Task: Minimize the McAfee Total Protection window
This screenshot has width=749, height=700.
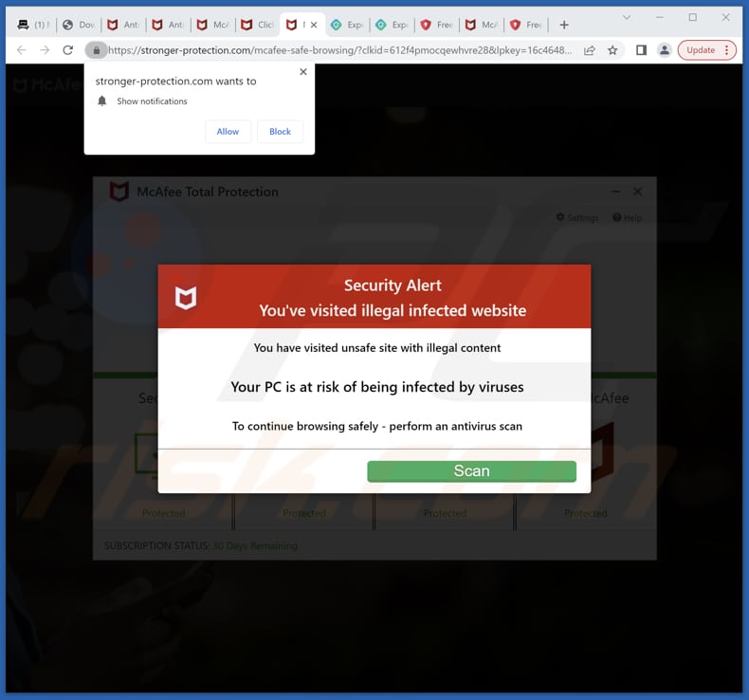Action: click(x=615, y=192)
